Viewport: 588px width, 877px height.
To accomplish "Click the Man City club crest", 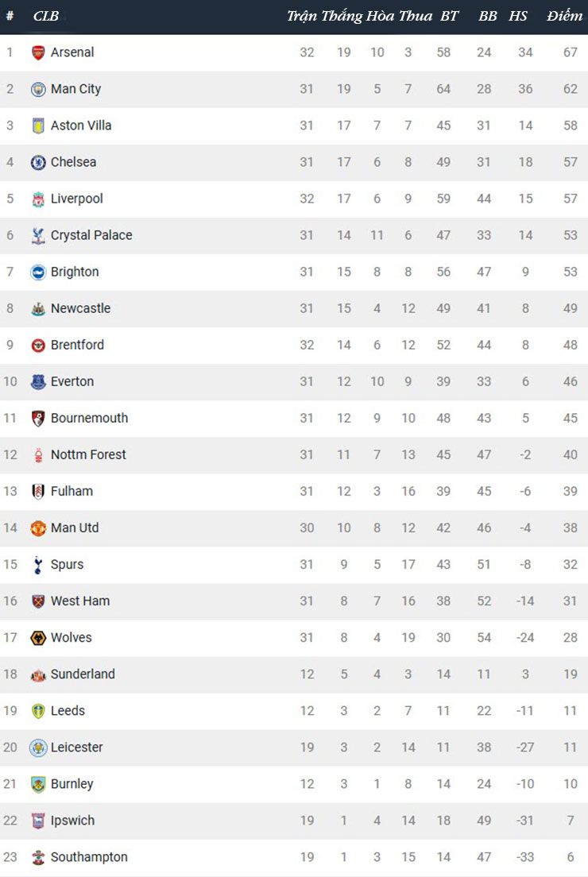I will click(38, 89).
